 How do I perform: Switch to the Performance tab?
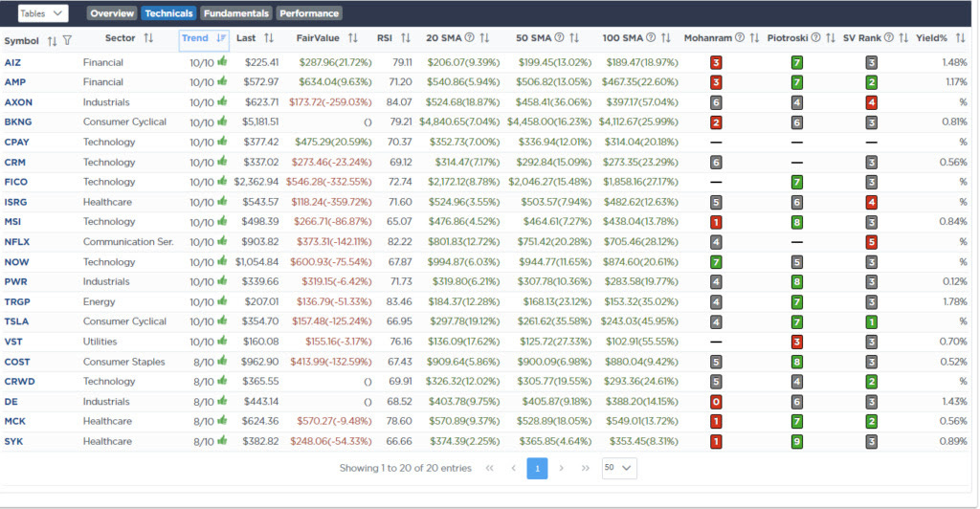[309, 13]
